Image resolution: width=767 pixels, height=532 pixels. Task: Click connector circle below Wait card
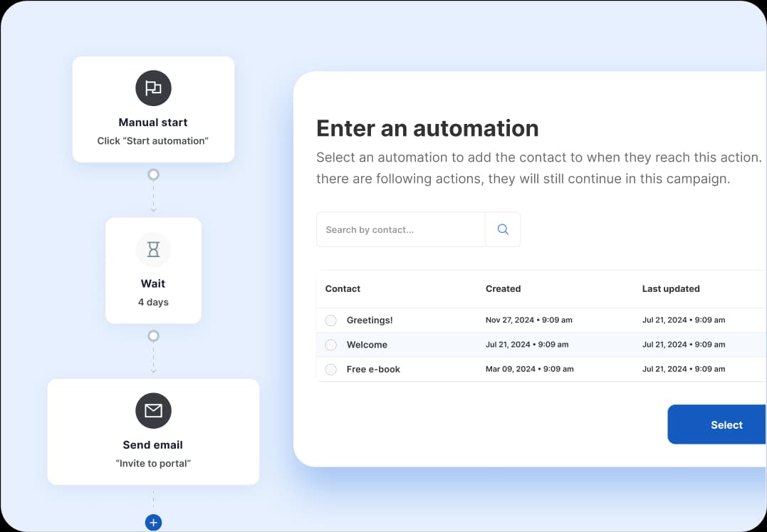pos(153,335)
